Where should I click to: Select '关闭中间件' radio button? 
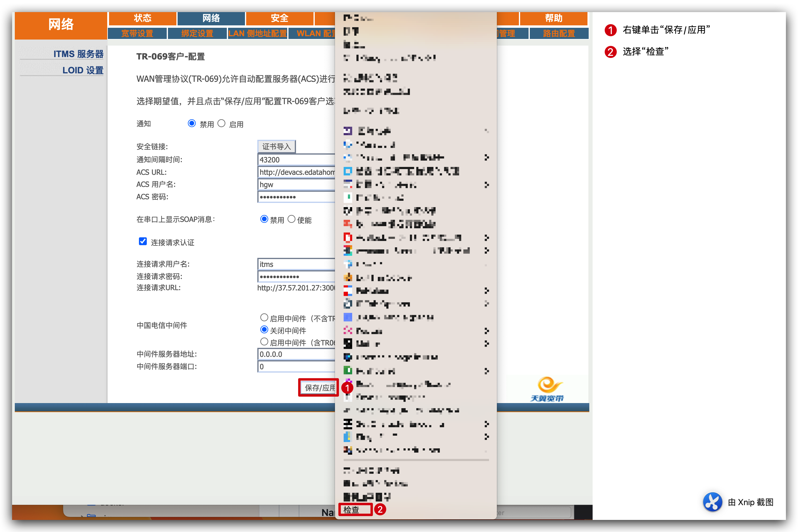pos(264,330)
